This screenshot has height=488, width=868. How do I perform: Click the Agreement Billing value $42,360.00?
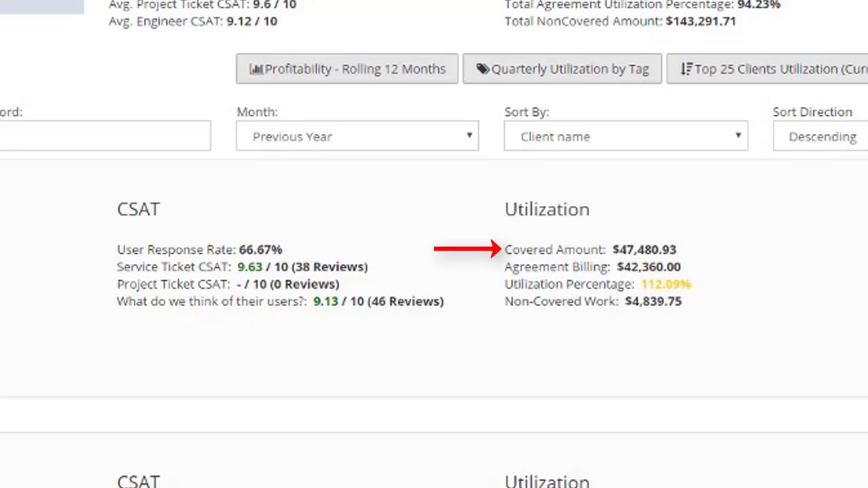[648, 267]
